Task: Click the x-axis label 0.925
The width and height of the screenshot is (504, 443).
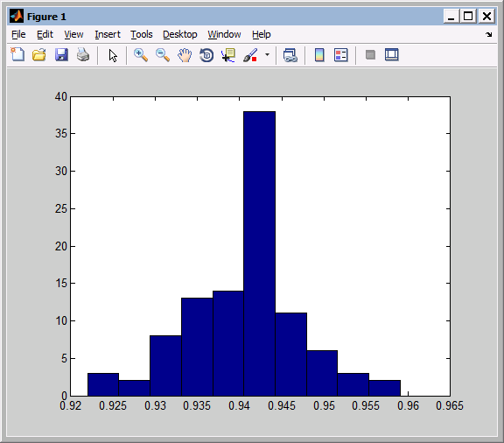Action: click(x=113, y=406)
